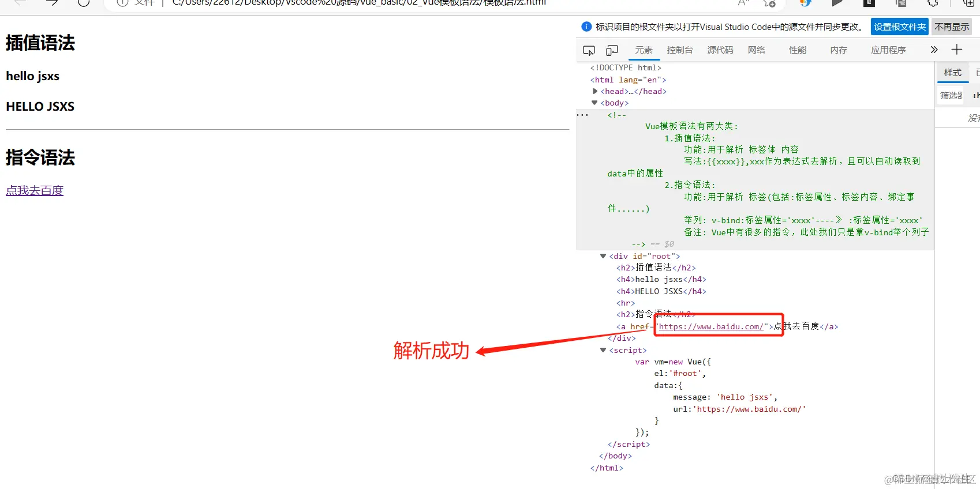Click the 设置根文件夹 button

click(x=900, y=27)
